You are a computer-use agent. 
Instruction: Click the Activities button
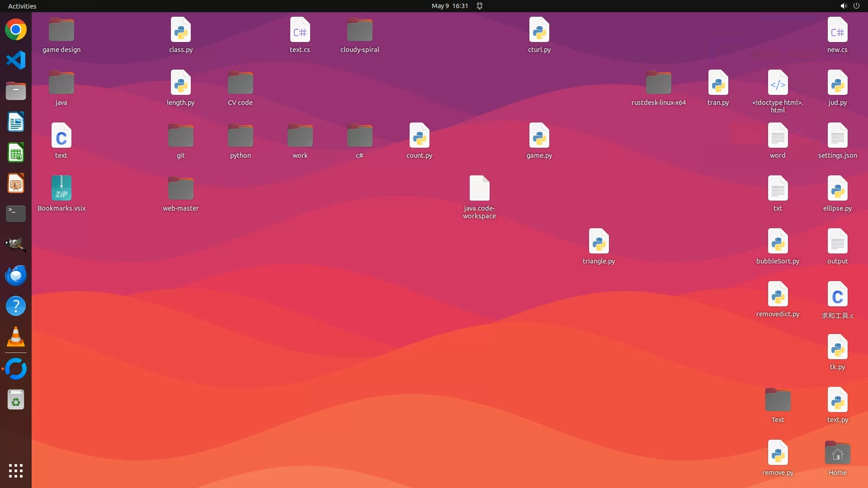[x=22, y=6]
